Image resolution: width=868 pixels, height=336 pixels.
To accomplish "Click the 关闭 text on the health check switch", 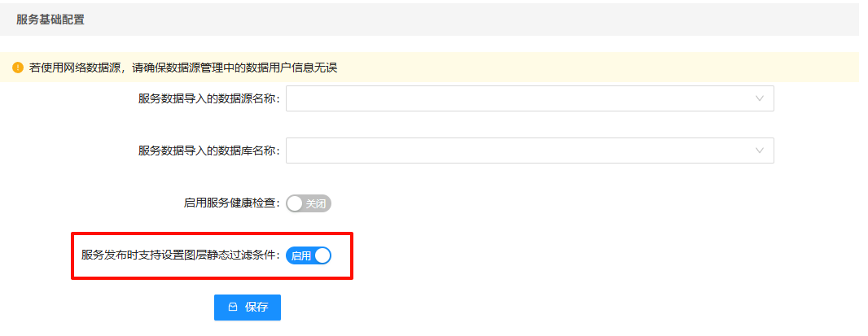I will point(316,203).
